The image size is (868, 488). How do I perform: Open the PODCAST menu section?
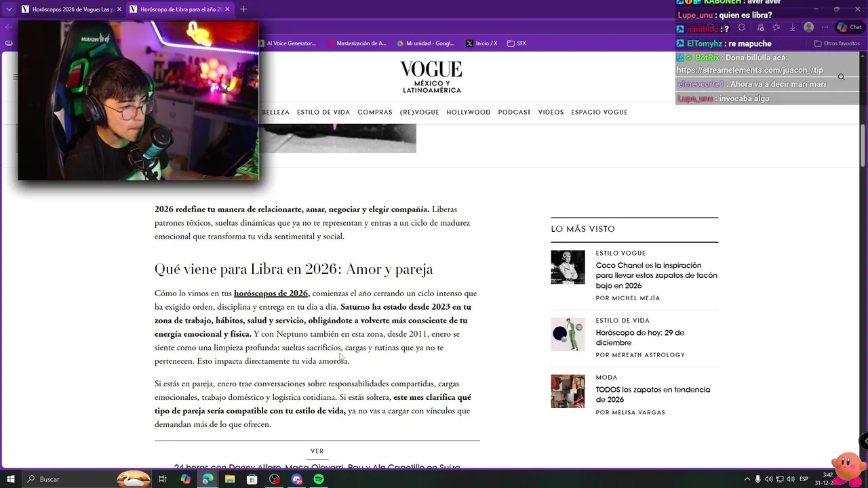[x=515, y=113]
